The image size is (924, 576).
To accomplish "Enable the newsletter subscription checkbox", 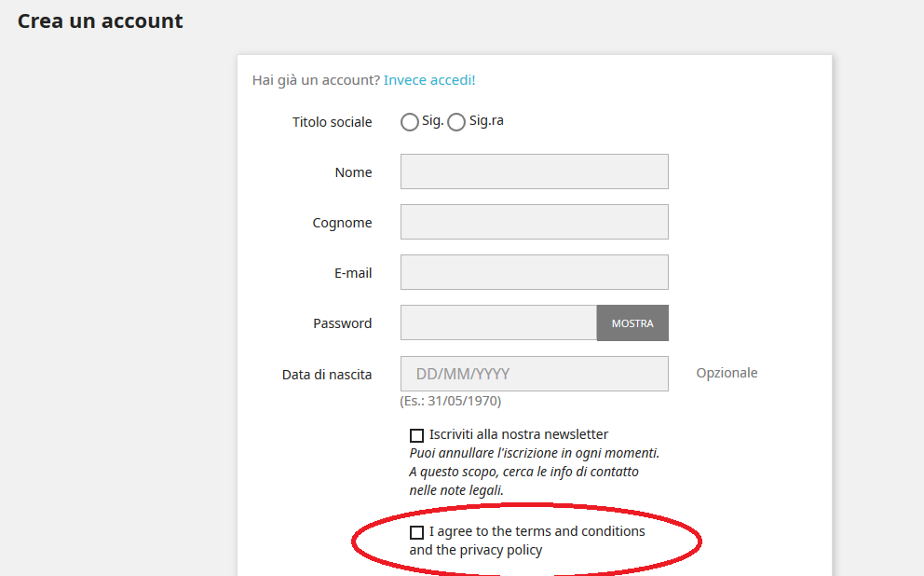I will tap(416, 435).
